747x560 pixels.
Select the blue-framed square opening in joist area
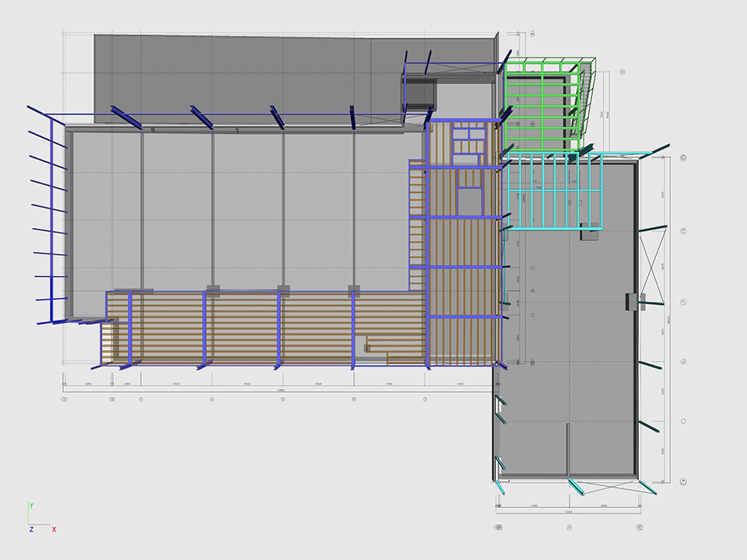pos(469,201)
